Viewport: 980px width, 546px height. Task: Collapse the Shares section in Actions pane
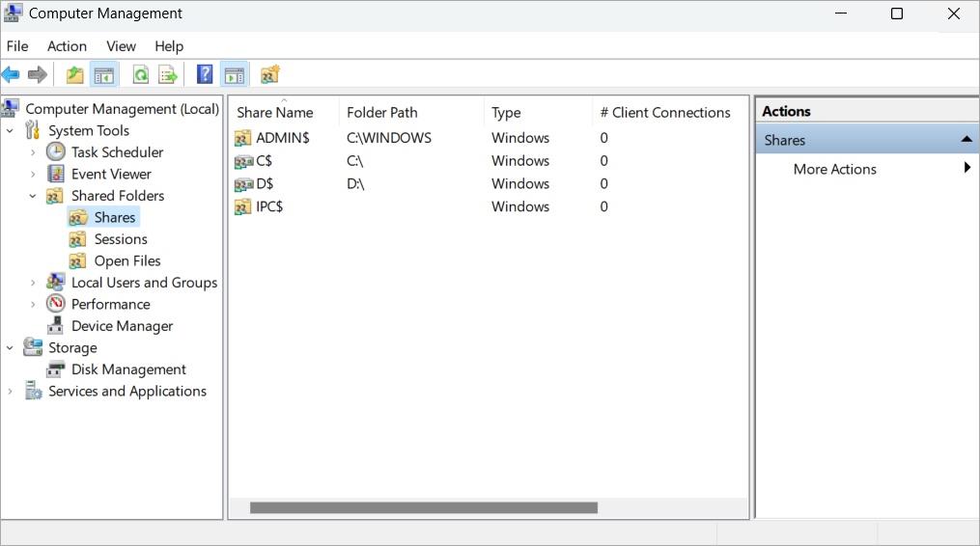[966, 139]
